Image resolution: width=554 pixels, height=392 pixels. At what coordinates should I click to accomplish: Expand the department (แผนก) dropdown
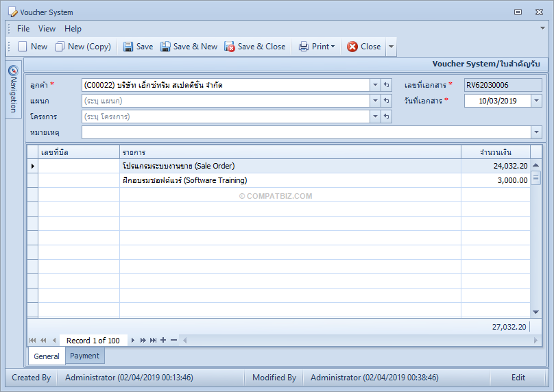coord(375,101)
